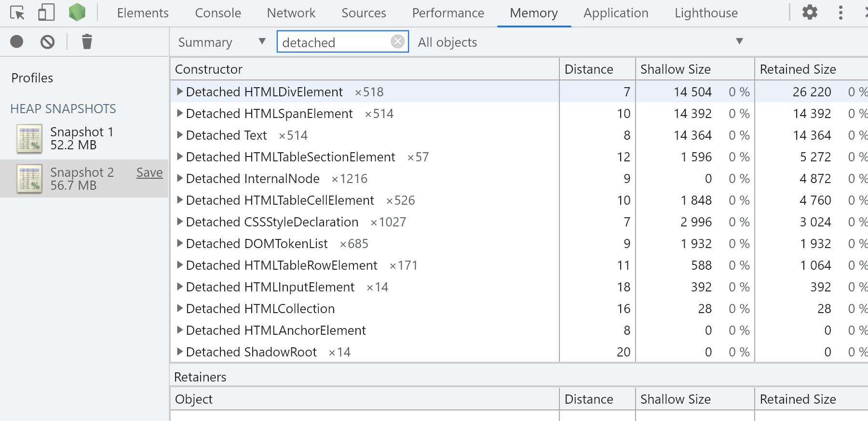Image resolution: width=868 pixels, height=421 pixels.
Task: Click the green Node.js hexagon icon
Action: pos(77,13)
